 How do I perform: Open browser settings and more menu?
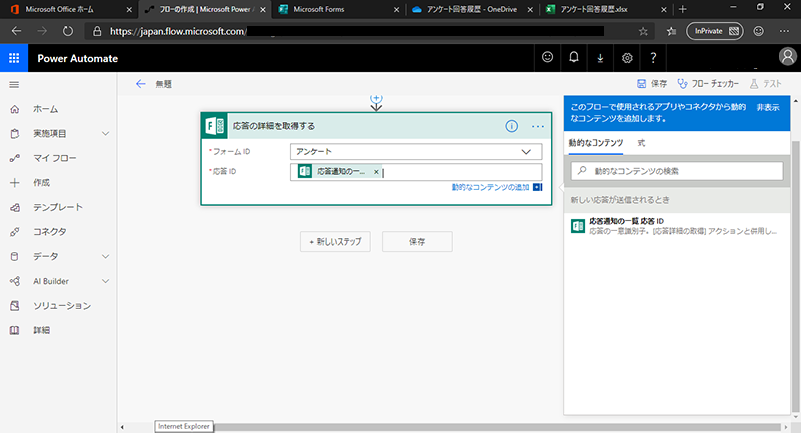tap(784, 32)
